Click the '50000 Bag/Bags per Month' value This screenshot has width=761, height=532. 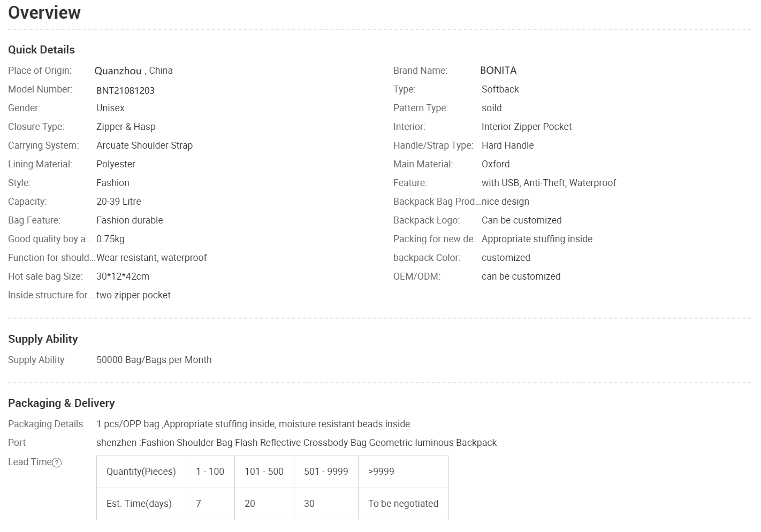pyautogui.click(x=154, y=360)
